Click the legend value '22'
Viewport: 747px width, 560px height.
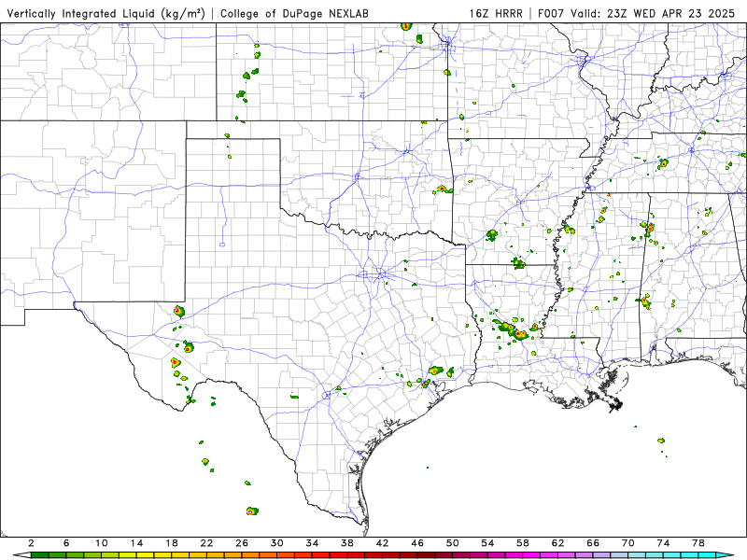pyautogui.click(x=206, y=543)
